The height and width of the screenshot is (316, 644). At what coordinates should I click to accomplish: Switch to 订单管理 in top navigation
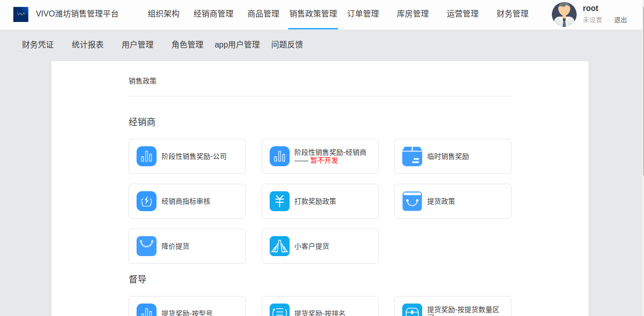pos(363,14)
